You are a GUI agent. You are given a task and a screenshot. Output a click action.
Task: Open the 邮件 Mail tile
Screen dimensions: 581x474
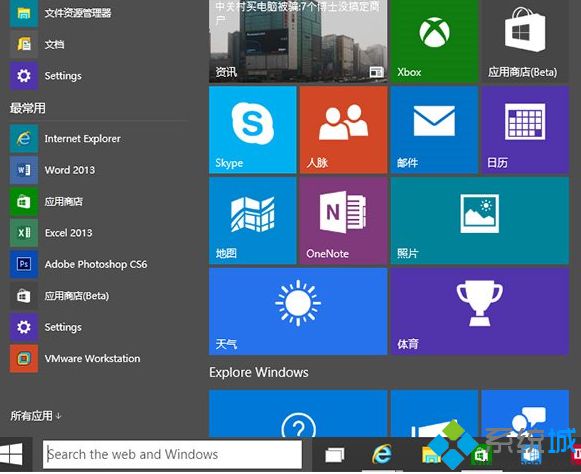[434, 130]
